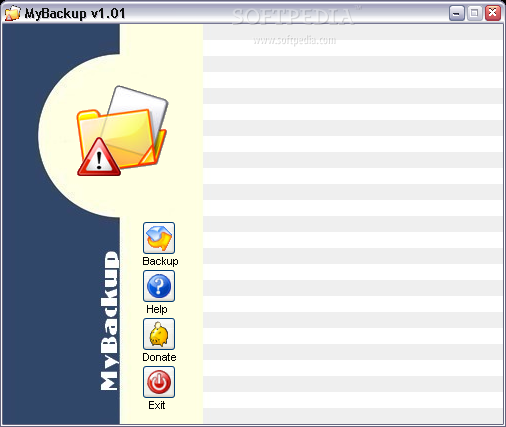Click the MyBackup title bar app icon
The image size is (506, 427).
(13, 14)
